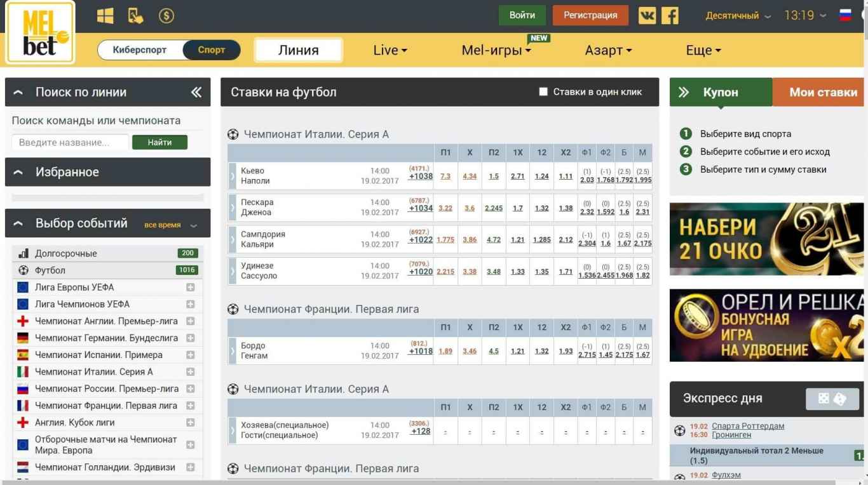
Task: Open the Десятичный odds format dropdown
Action: [x=738, y=16]
